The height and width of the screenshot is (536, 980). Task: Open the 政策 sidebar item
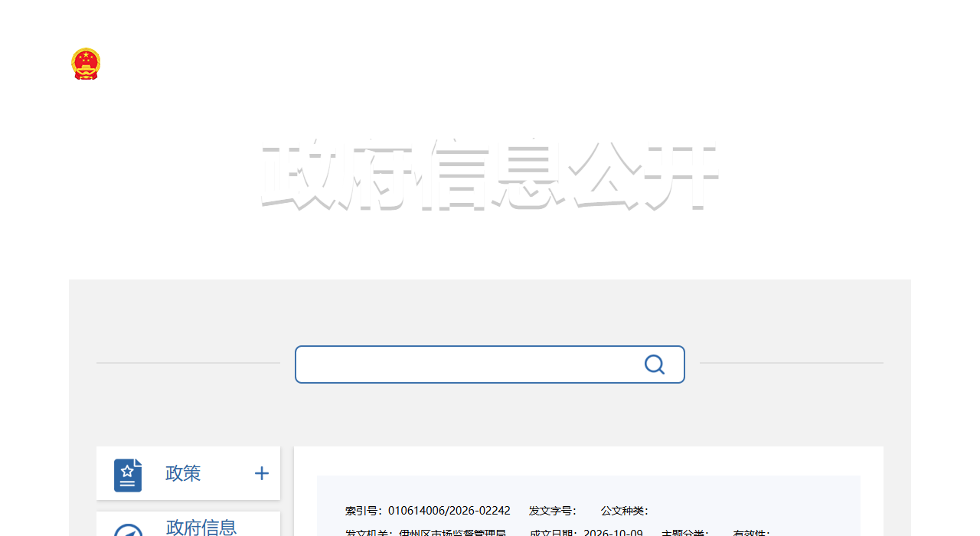click(x=188, y=473)
